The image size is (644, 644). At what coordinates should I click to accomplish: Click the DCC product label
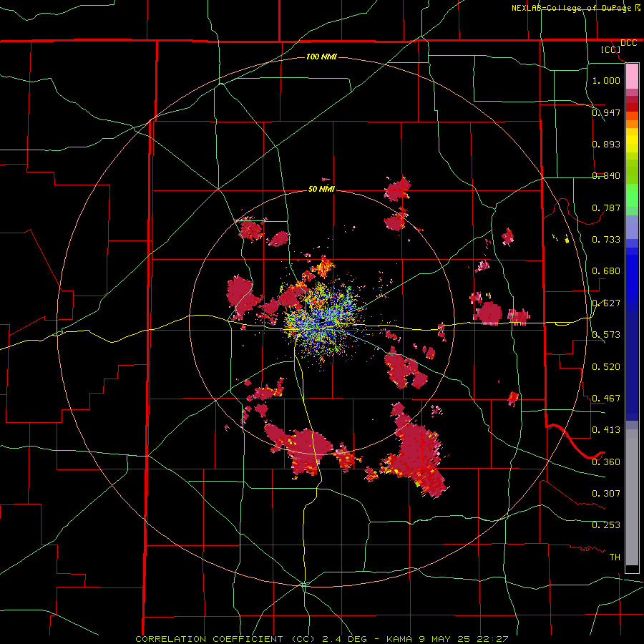point(628,43)
